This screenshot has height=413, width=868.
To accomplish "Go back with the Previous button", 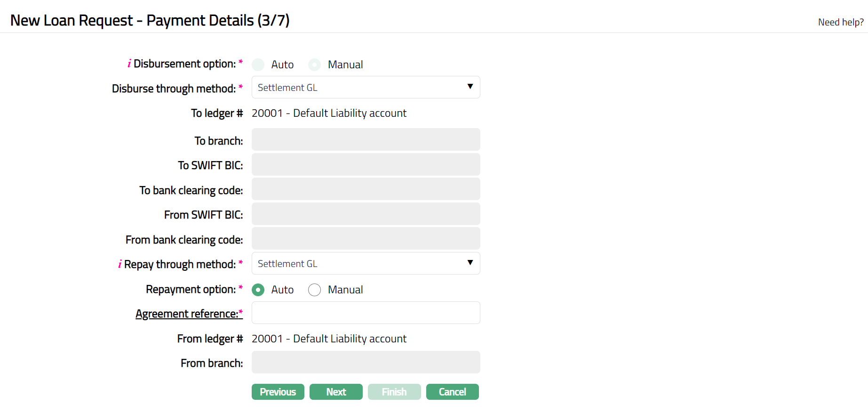I will (278, 392).
